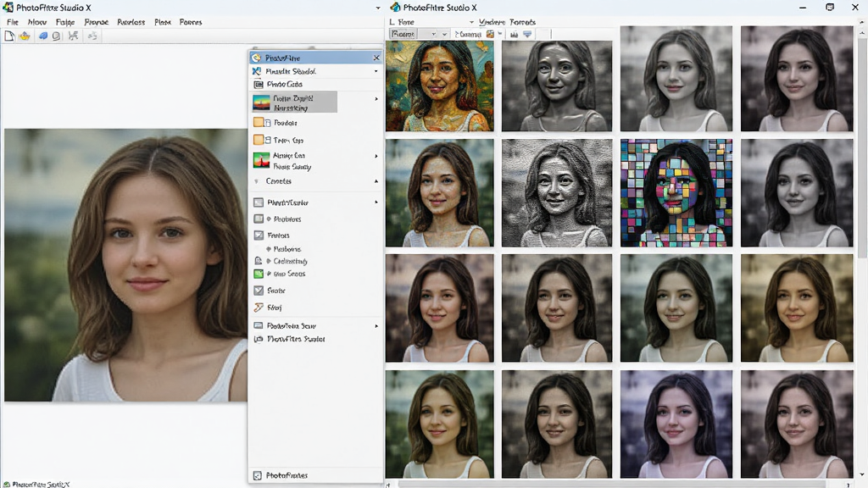Screen dimensions: 868x488
Task: Open the dropdown arrow beside the orange picture icon
Action: click(500, 34)
